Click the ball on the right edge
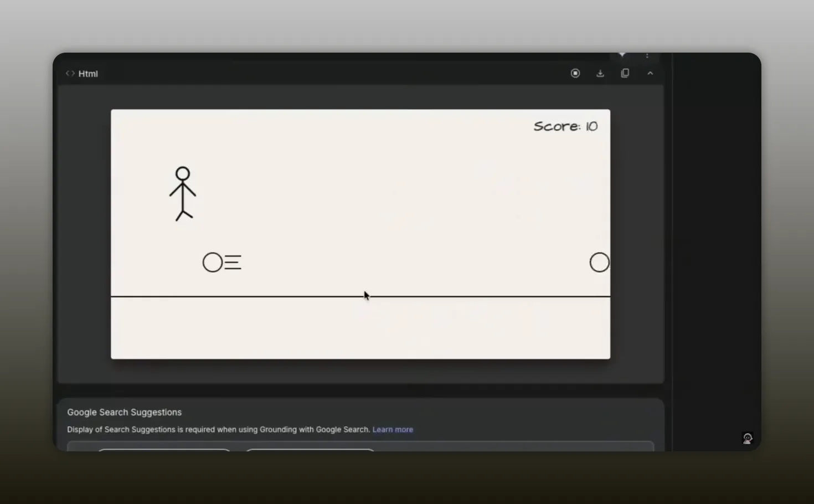Image resolution: width=814 pixels, height=504 pixels. [x=599, y=262]
